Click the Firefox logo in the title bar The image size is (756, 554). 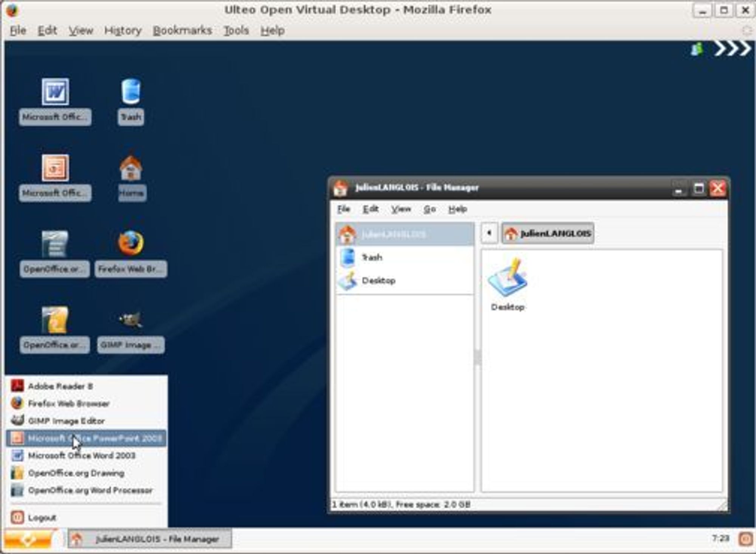(x=12, y=10)
